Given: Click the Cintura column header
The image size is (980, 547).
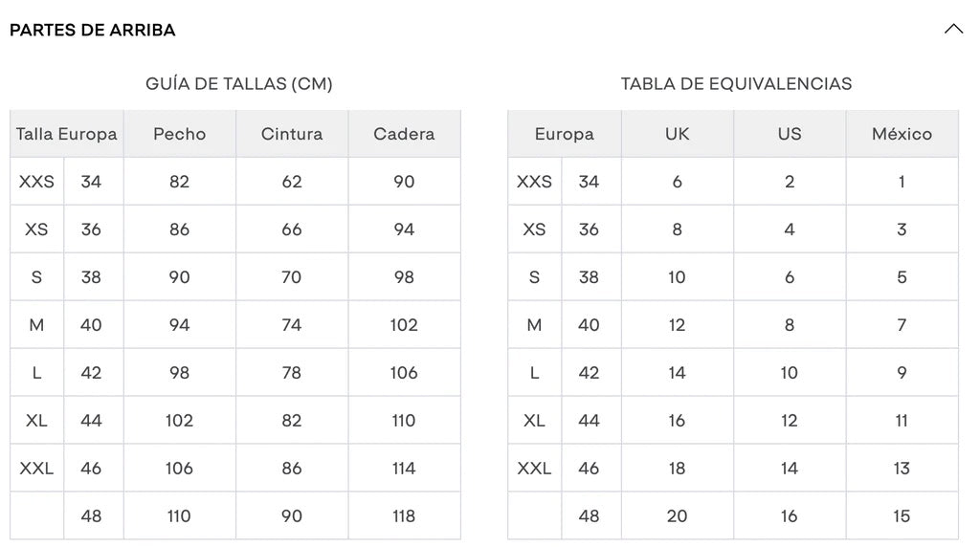Looking at the screenshot, I should tap(292, 134).
